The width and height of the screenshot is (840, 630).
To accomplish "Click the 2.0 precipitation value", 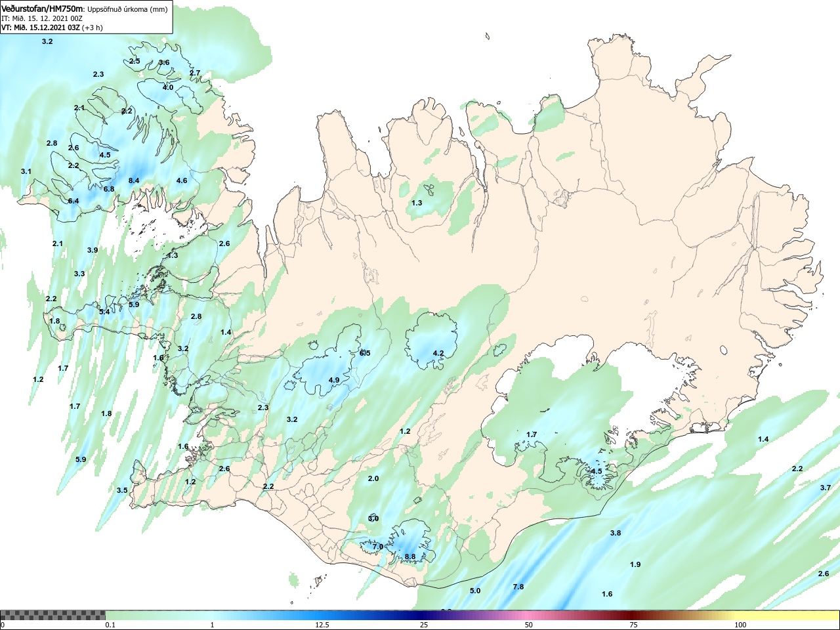I will pos(373,478).
